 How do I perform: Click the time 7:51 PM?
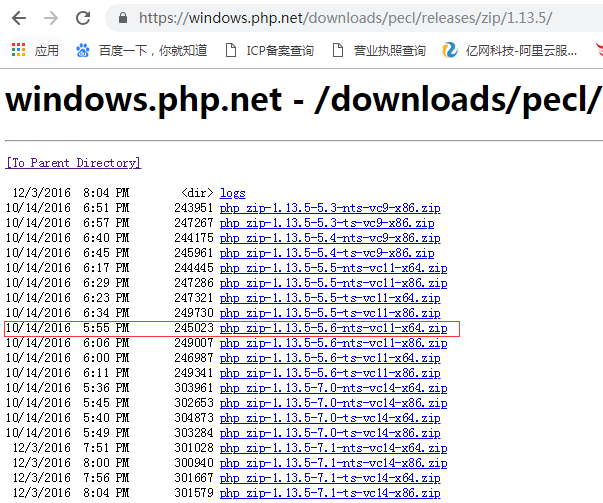(x=106, y=448)
